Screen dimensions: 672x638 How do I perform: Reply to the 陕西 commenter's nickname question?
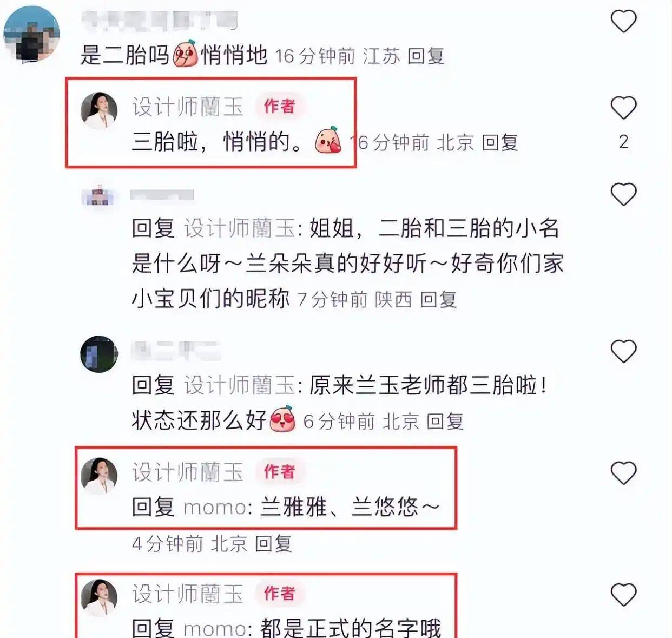point(438,299)
